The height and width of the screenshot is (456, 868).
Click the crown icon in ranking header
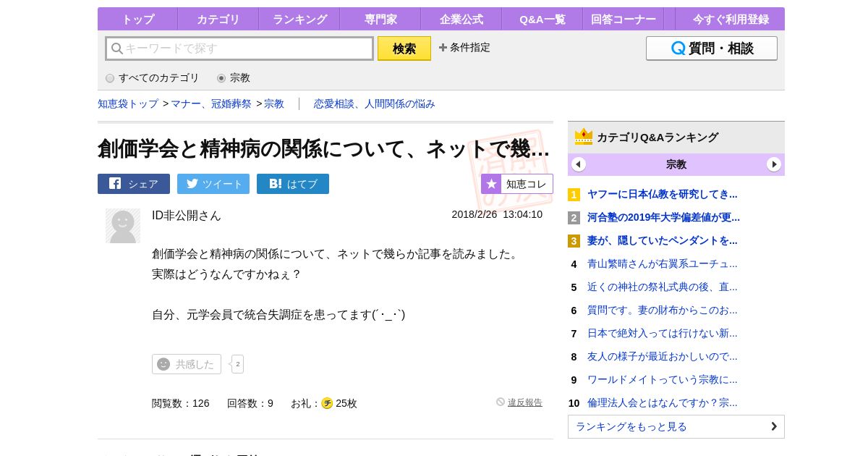click(584, 137)
